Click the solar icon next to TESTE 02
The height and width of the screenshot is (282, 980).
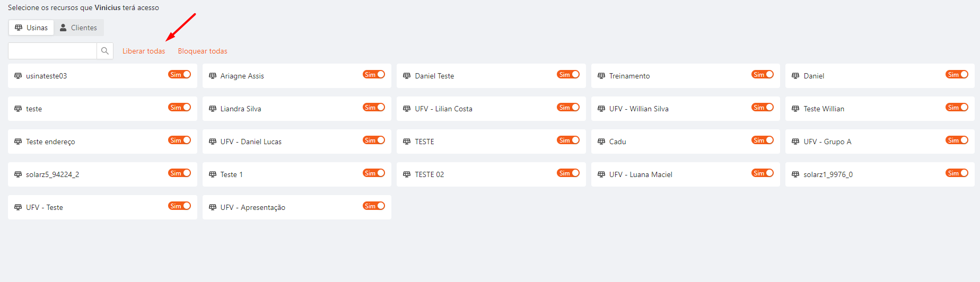[x=407, y=174]
